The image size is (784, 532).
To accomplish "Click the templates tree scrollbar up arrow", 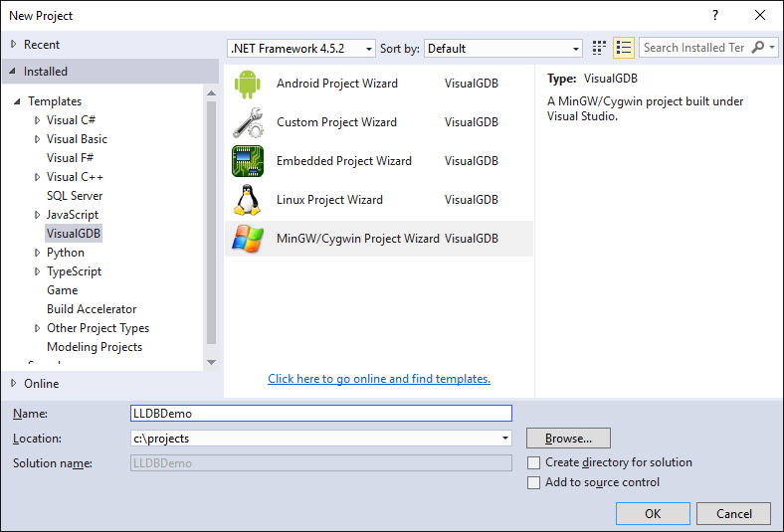I will (212, 93).
